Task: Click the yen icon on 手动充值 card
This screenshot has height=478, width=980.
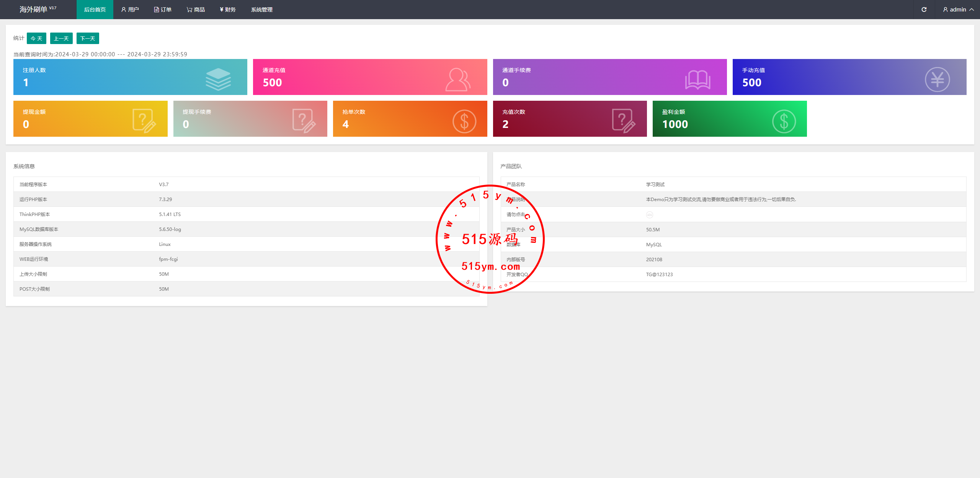Action: point(937,80)
